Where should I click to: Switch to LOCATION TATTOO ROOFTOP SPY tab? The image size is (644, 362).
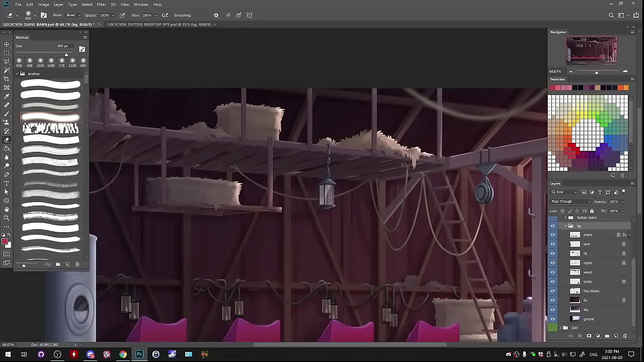point(158,24)
